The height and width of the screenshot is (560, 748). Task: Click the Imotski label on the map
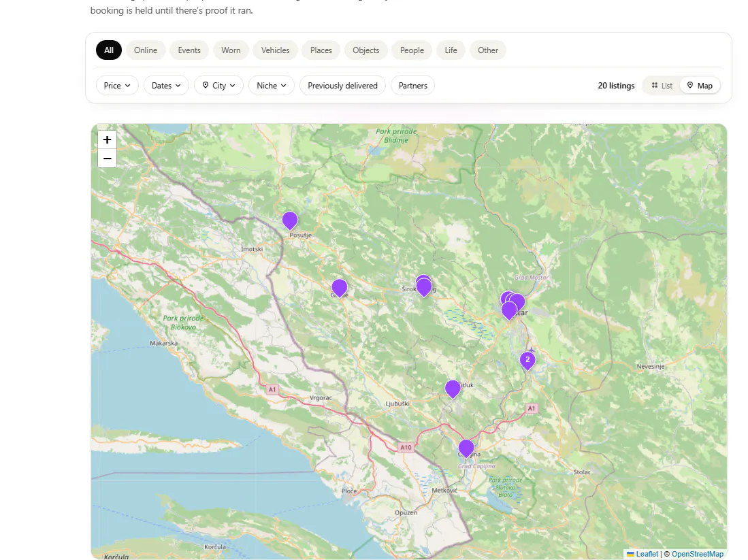[x=252, y=249]
